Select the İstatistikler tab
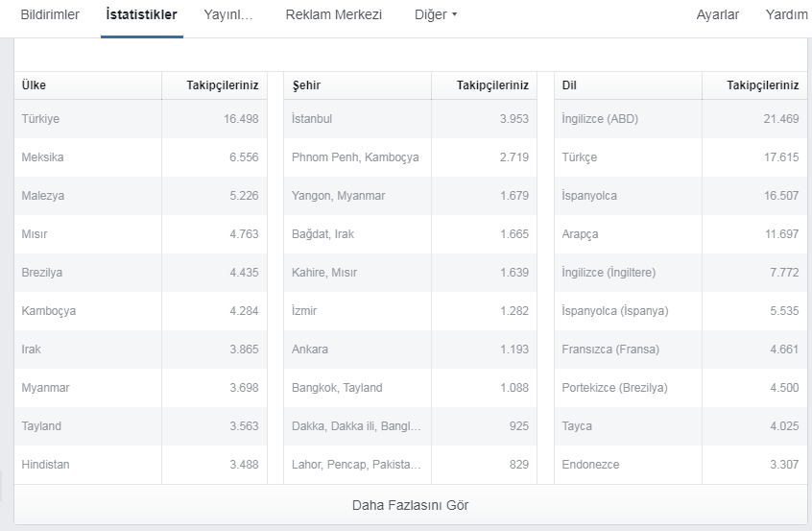The height and width of the screenshot is (531, 812). (x=141, y=14)
